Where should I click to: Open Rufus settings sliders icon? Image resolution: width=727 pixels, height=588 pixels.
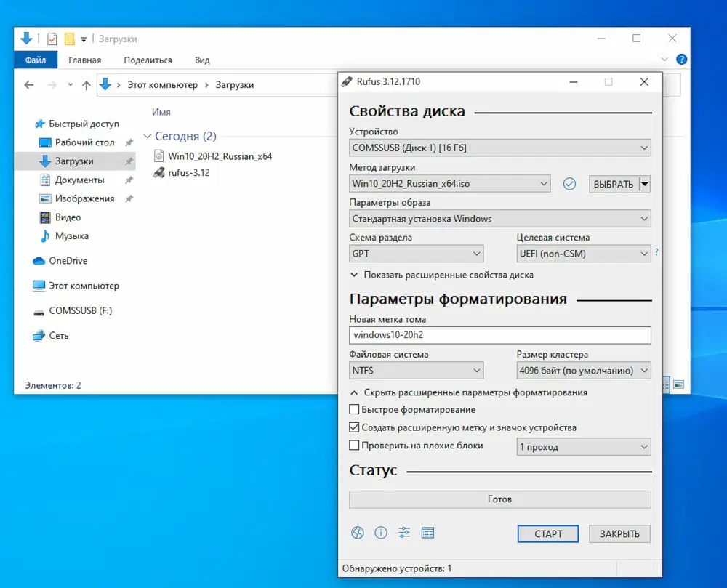click(404, 533)
